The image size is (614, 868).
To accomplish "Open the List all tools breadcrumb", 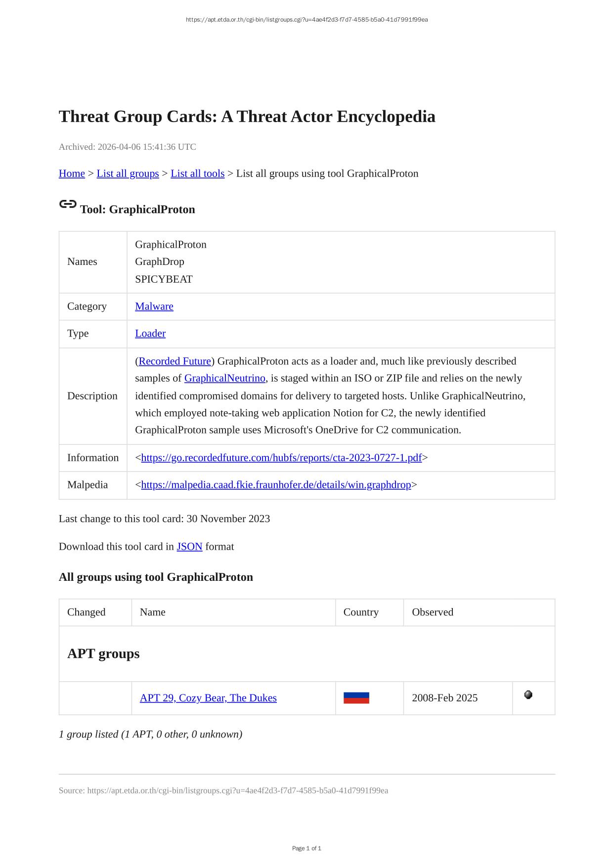I will pos(197,174).
